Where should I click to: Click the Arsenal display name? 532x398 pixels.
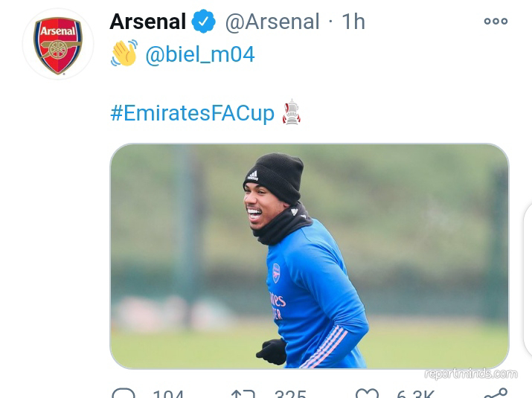147,22
